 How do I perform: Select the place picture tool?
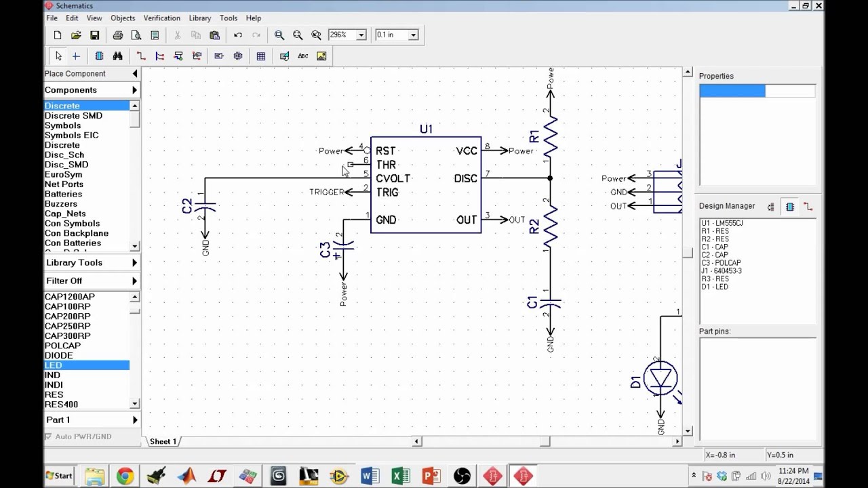pyautogui.click(x=321, y=56)
